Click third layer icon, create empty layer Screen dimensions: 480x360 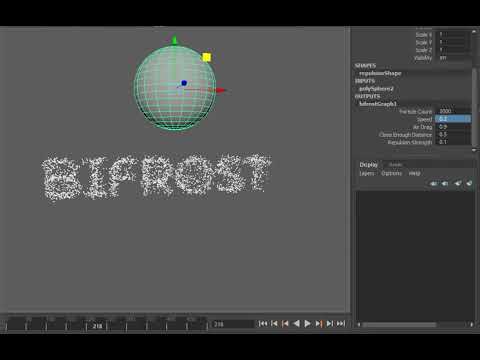pos(458,183)
